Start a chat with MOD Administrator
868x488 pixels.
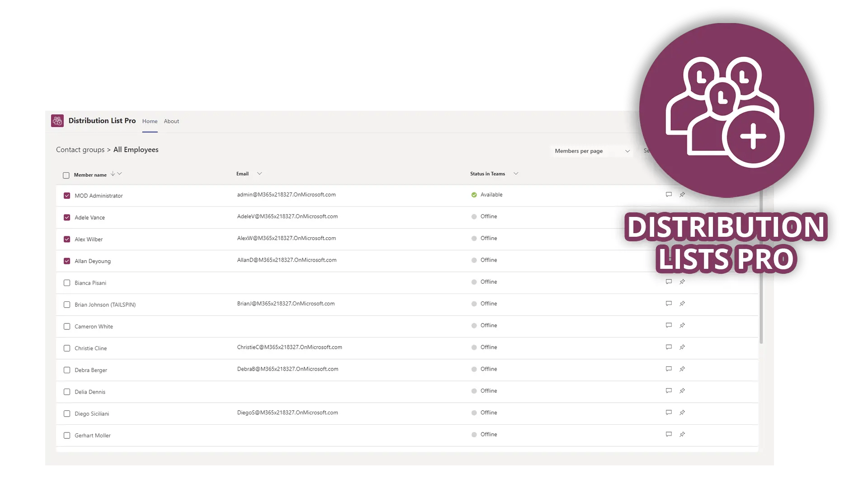click(669, 194)
